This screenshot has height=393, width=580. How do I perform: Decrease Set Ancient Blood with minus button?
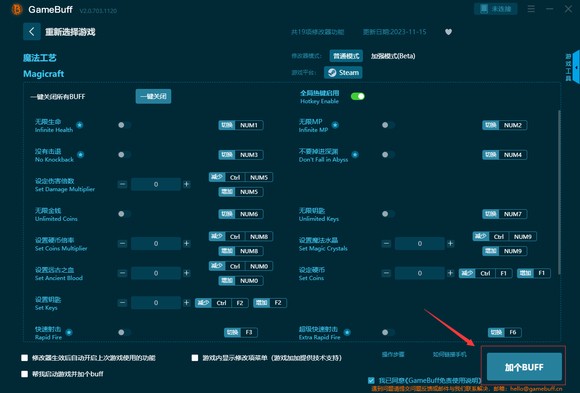pos(122,273)
